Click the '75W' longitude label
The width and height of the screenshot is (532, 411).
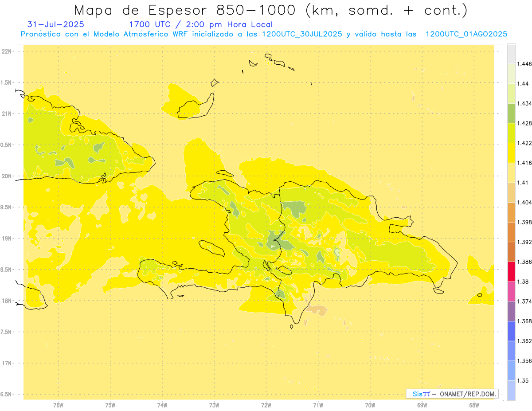point(110,405)
